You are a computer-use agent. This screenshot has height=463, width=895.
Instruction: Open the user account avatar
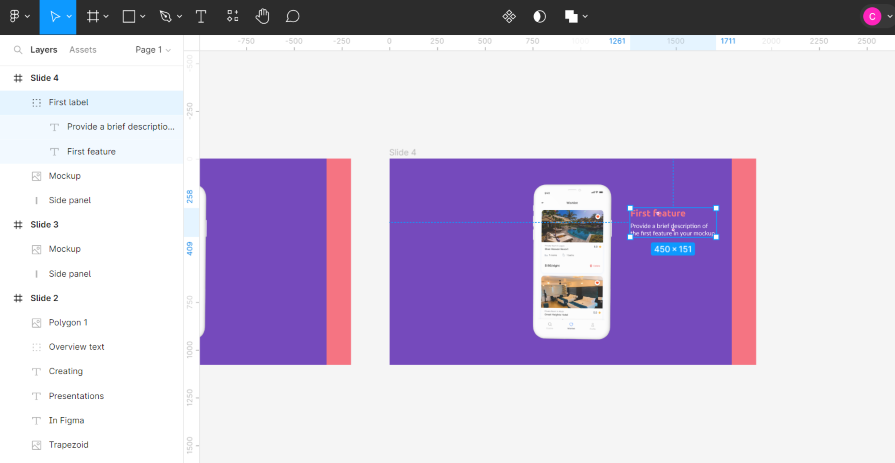[872, 16]
